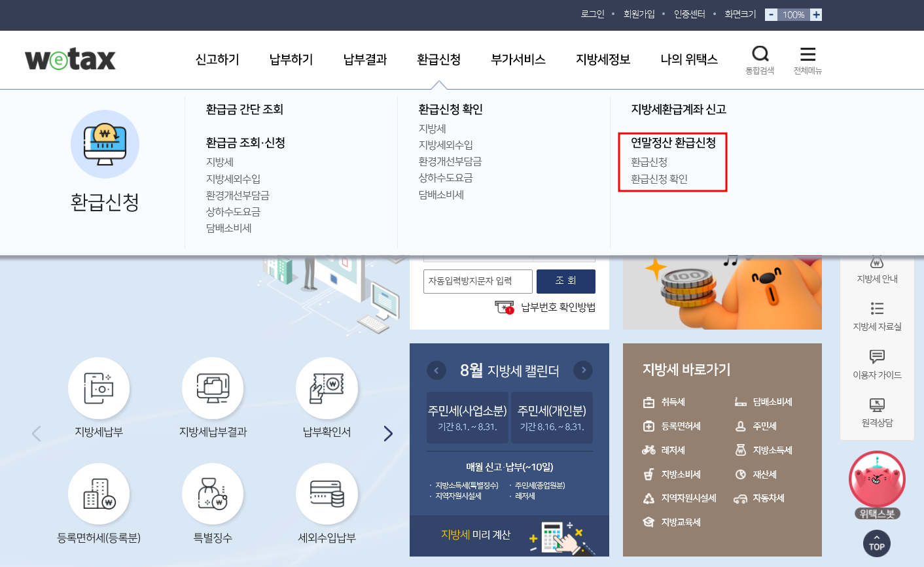Open the 인증센터 link
This screenshot has width=924, height=567.
[690, 14]
